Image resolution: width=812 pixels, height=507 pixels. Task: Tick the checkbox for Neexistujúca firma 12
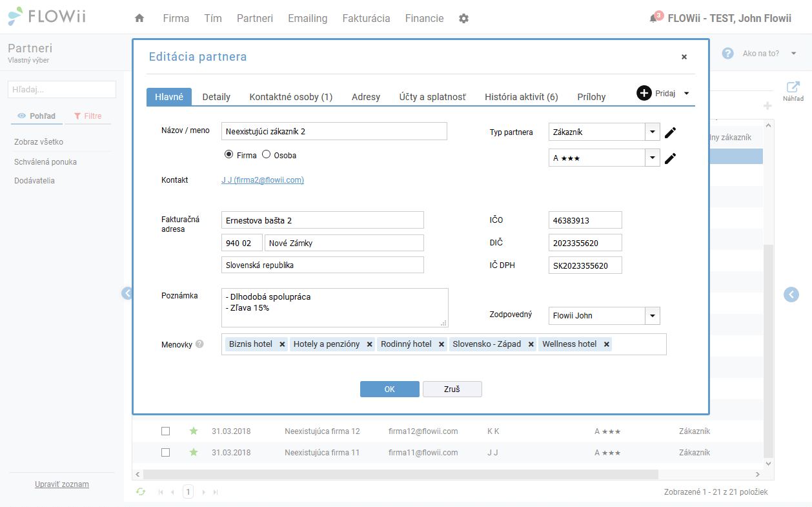tap(165, 431)
